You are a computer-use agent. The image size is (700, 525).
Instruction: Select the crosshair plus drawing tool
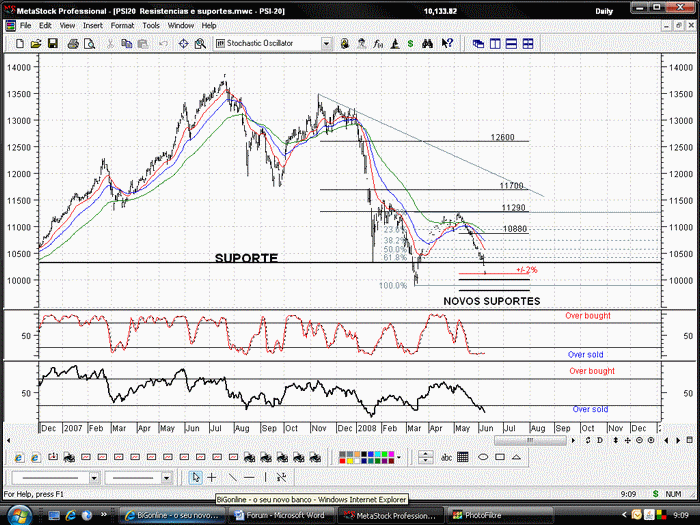(212, 478)
